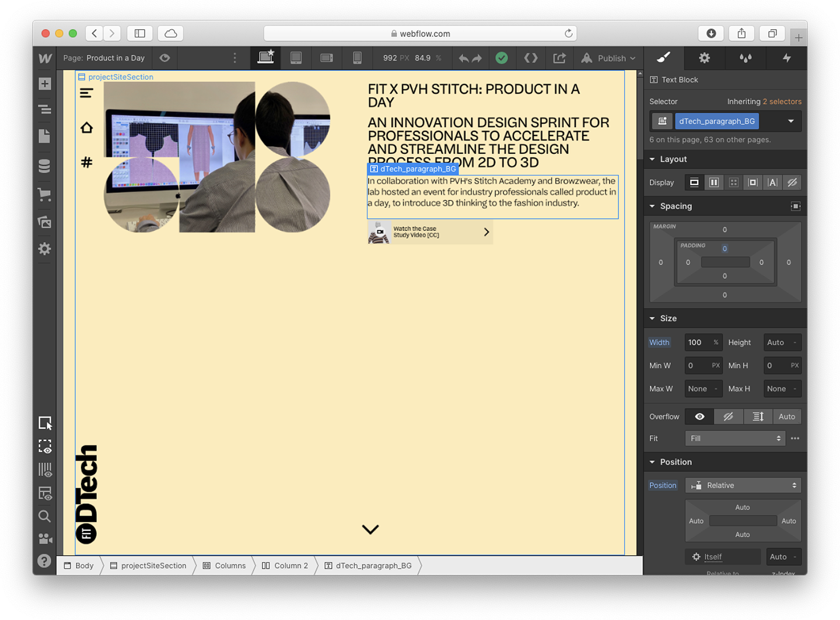The height and width of the screenshot is (620, 840).
Task: Switch to mobile landscape breakpoint
Action: point(327,58)
